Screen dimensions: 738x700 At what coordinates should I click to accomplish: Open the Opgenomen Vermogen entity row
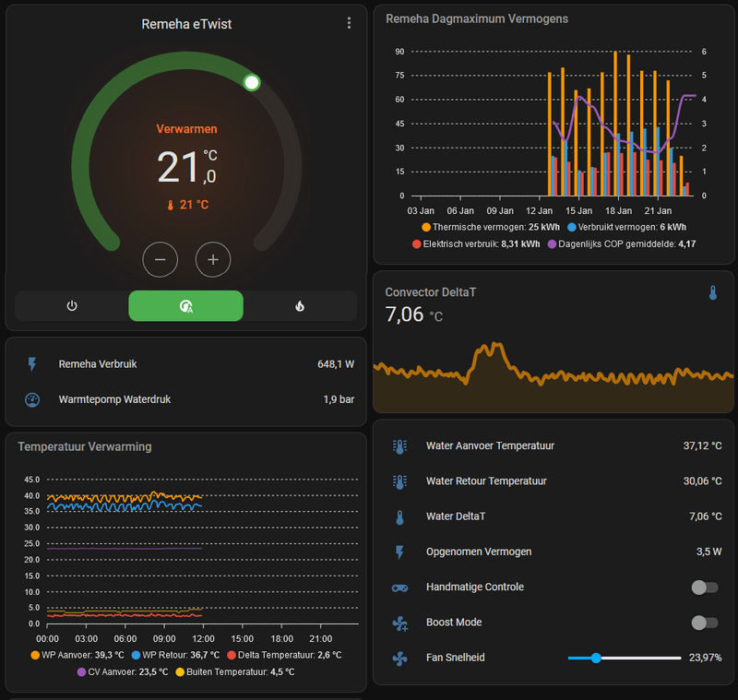click(553, 552)
